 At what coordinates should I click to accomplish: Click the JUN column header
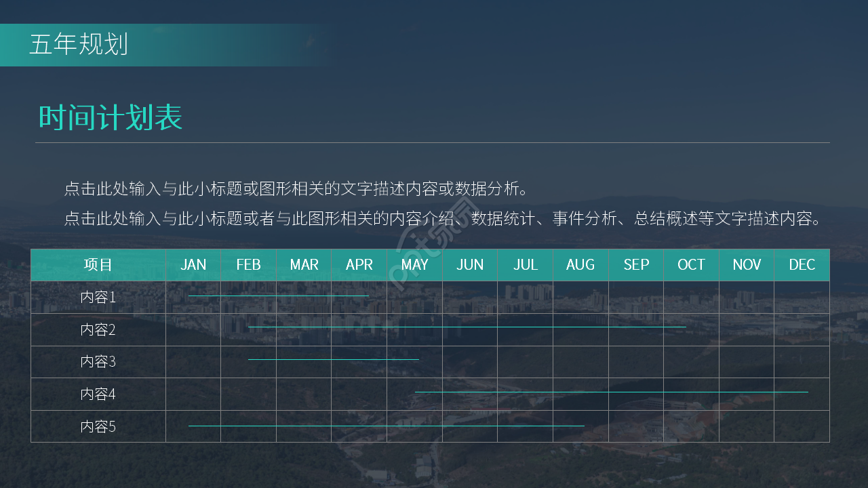pyautogui.click(x=470, y=265)
